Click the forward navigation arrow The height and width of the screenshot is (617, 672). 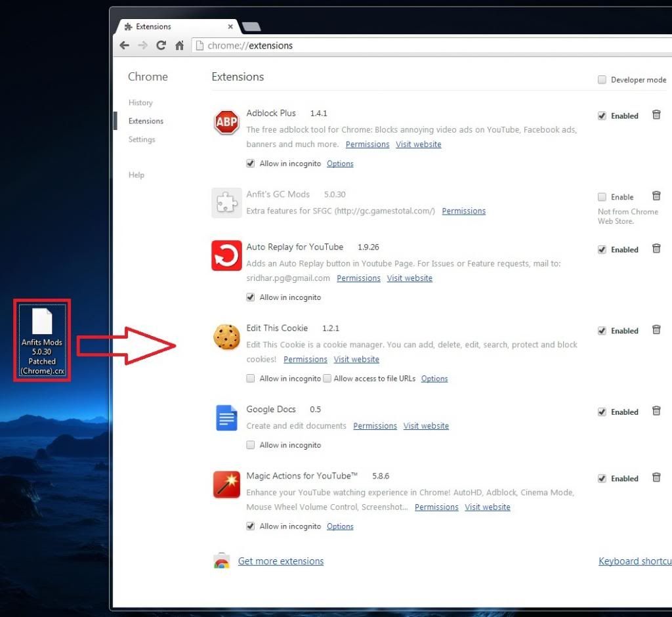142,45
